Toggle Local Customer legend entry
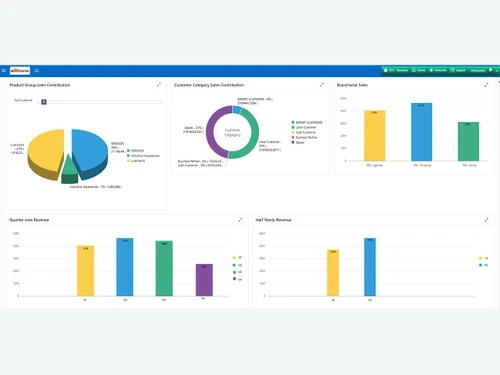This screenshot has height=375, width=500. pyautogui.click(x=304, y=127)
